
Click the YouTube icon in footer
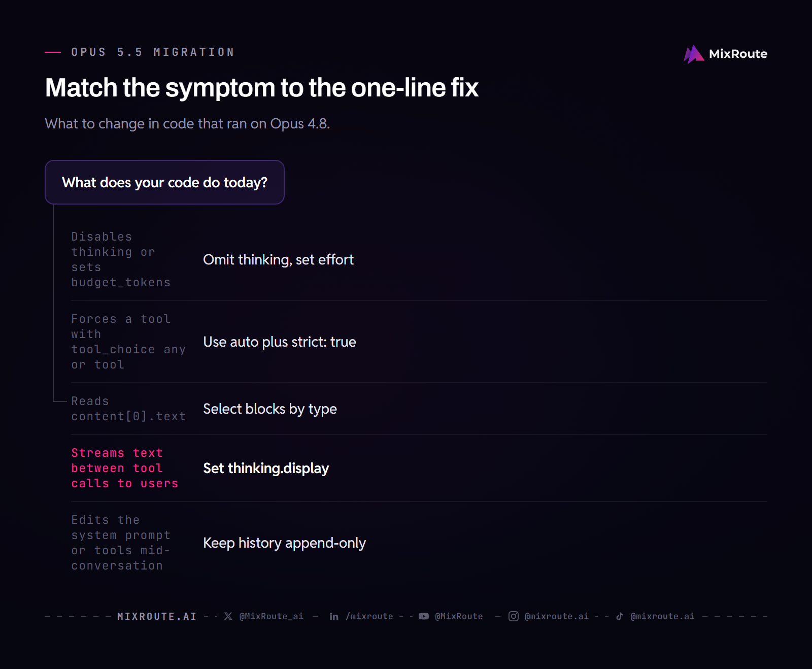424,616
